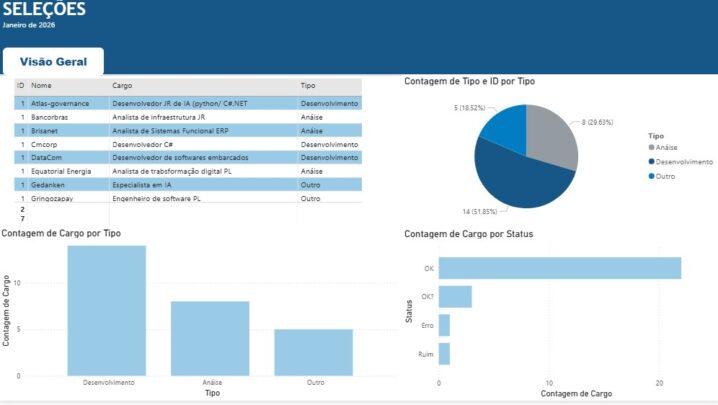The image size is (718, 405).
Task: Click the Gedanken table row
Action: pos(188,185)
